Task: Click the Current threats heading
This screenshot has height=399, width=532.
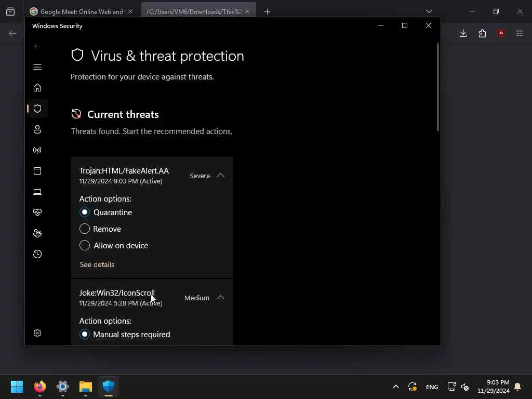Action: coord(123,114)
